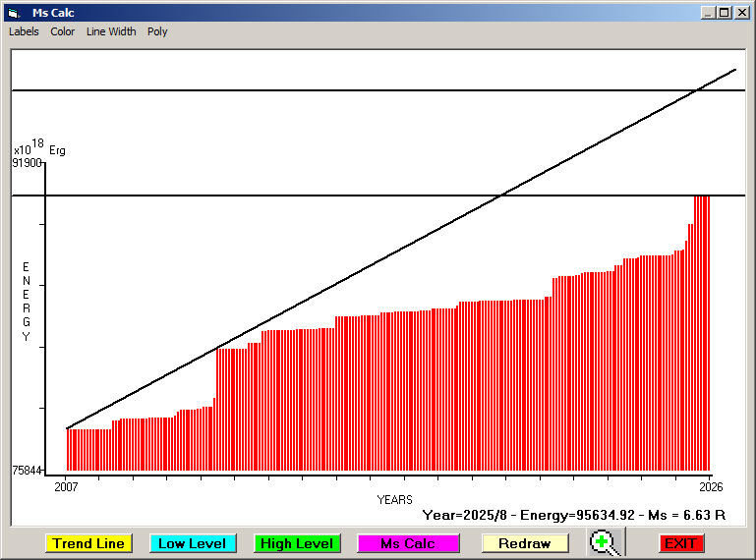Click the magnifier zoom-in icon
The height and width of the screenshot is (560, 756).
click(605, 543)
